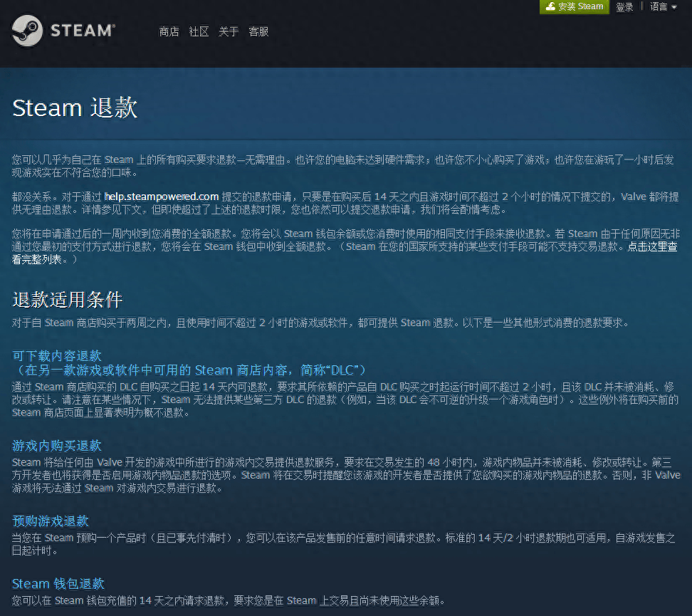Click the 预购游戏退款 heading
692x616 pixels.
(51, 521)
